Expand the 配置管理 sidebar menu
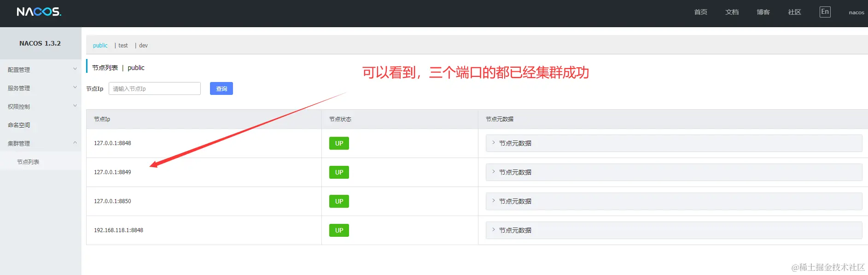 41,70
